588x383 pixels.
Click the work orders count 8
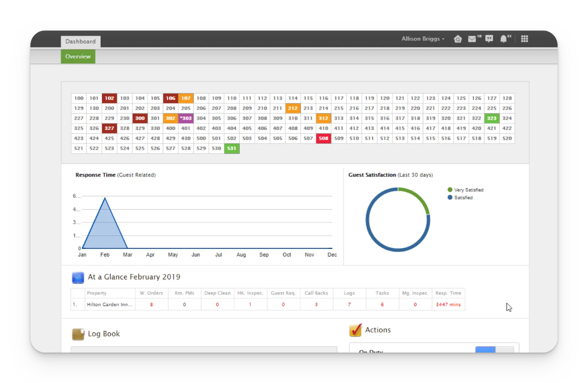[x=152, y=304]
